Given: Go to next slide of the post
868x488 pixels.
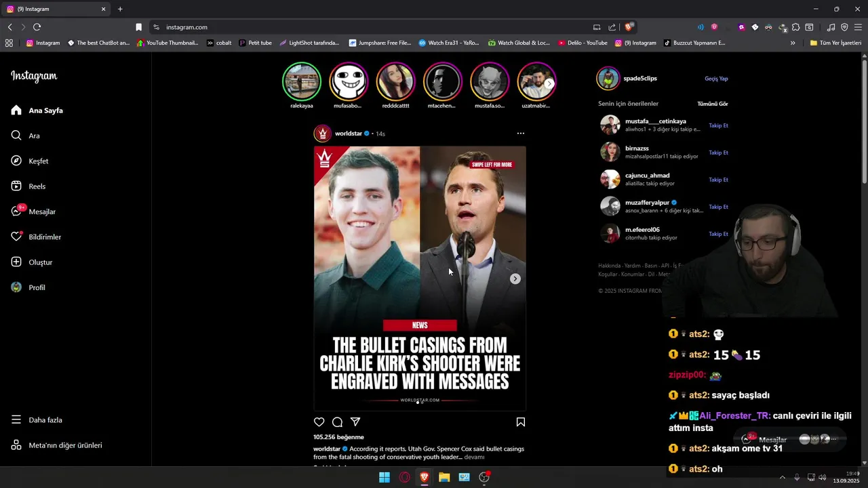Looking at the screenshot, I should tap(515, 279).
